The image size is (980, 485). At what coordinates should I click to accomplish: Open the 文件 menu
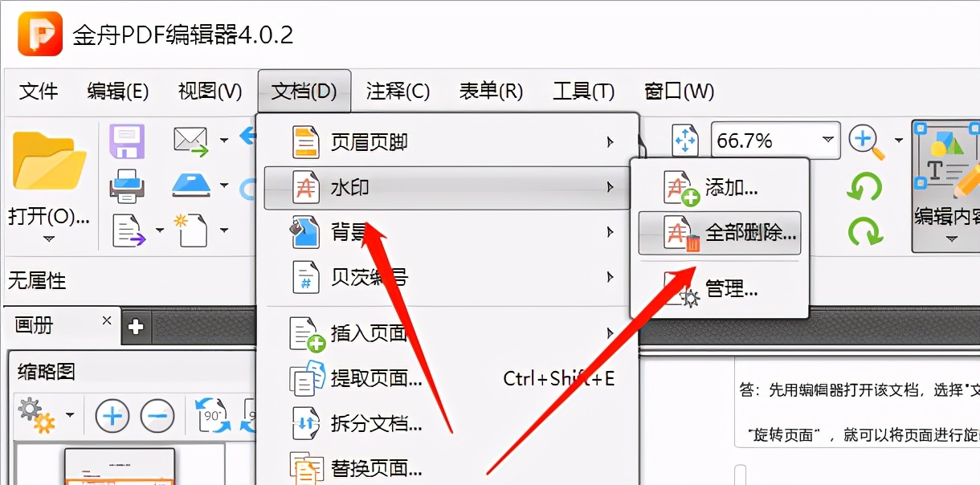tap(38, 91)
